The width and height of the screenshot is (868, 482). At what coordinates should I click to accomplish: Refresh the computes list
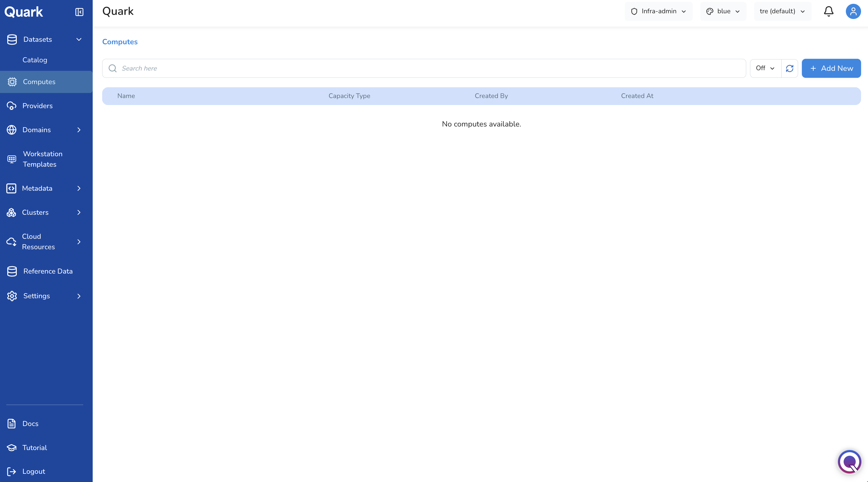point(790,68)
